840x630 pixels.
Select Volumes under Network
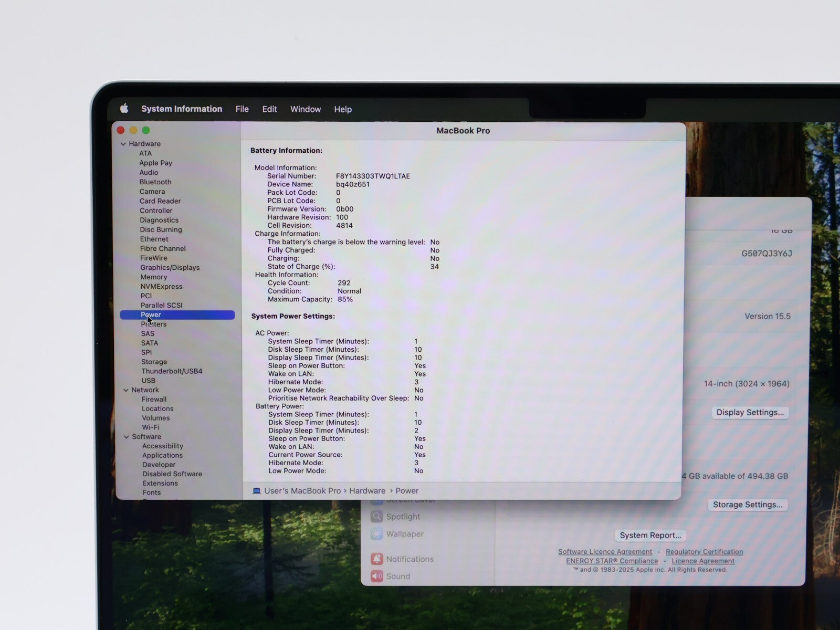tap(156, 418)
